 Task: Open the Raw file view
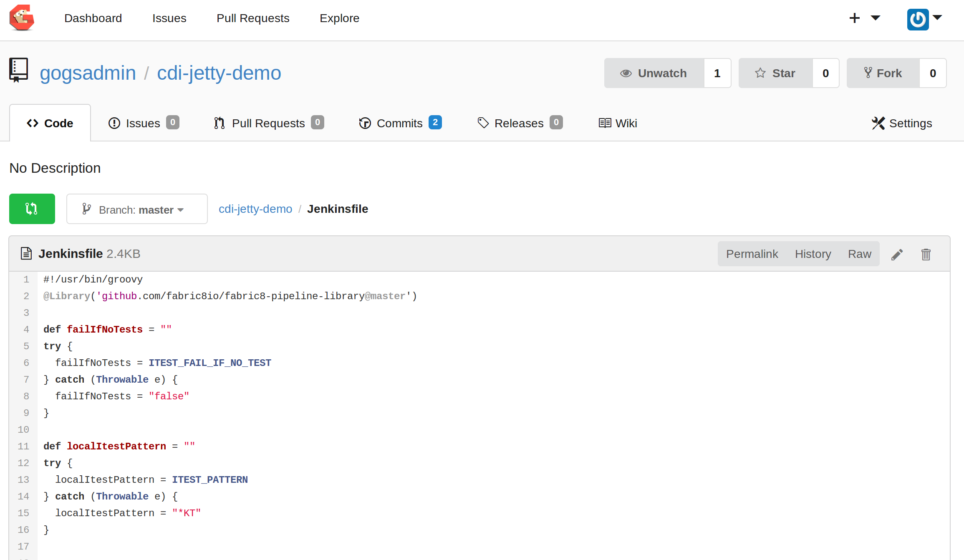859,254
